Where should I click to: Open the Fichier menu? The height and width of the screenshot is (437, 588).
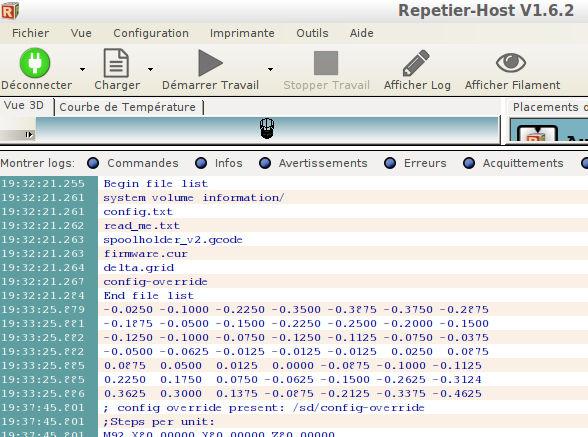tap(30, 33)
